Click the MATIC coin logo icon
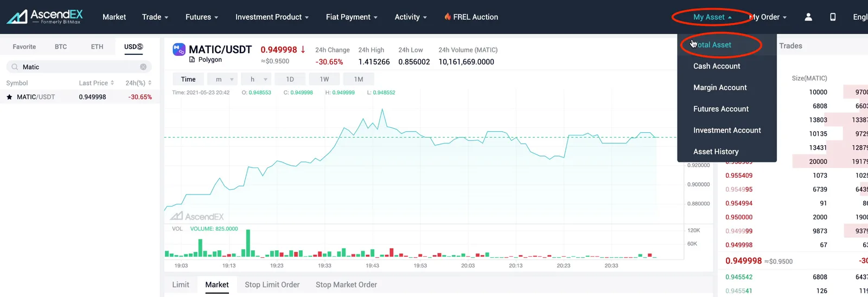868x297 pixels. [x=179, y=50]
